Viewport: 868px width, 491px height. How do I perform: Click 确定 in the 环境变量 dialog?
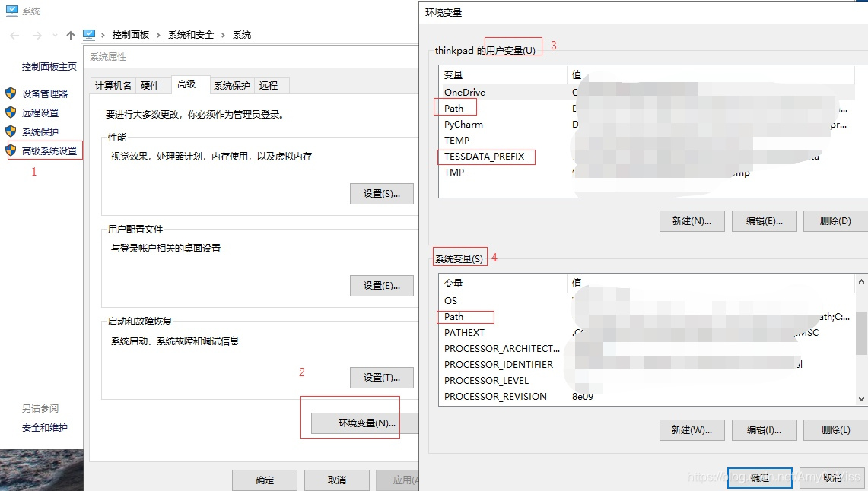click(x=759, y=478)
